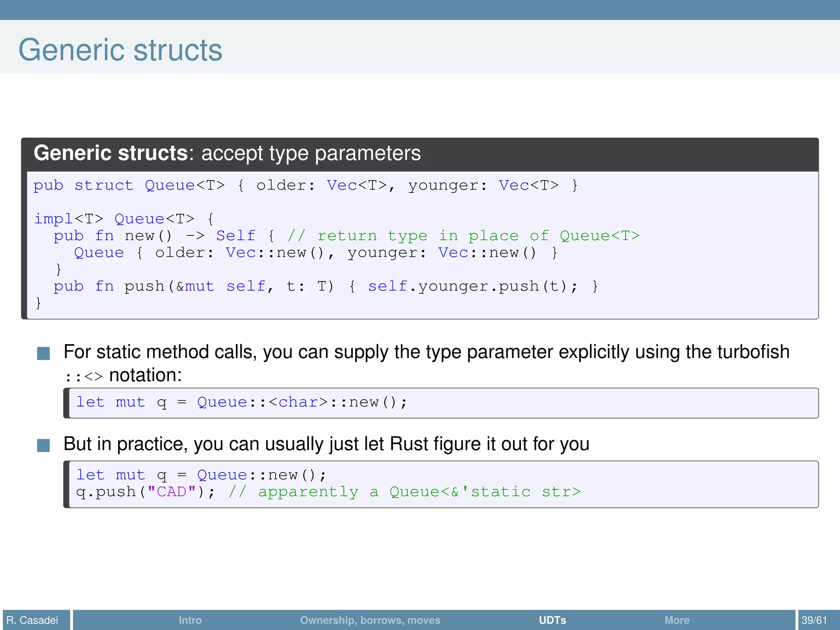Click the Generic structs slide title
This screenshot has height=630, width=840.
click(120, 50)
